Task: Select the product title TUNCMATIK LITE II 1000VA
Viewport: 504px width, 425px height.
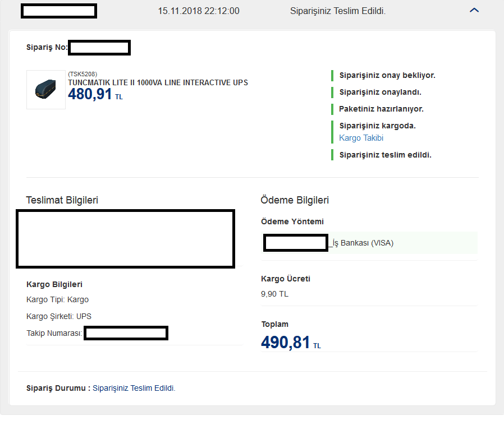Action: pos(157,82)
